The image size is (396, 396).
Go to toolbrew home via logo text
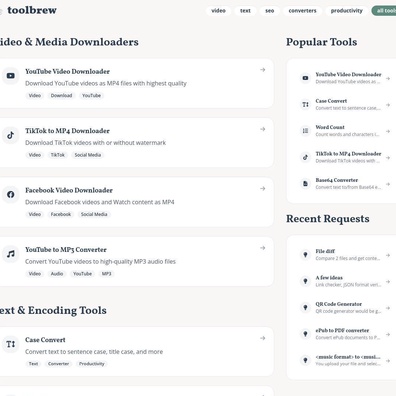[32, 10]
